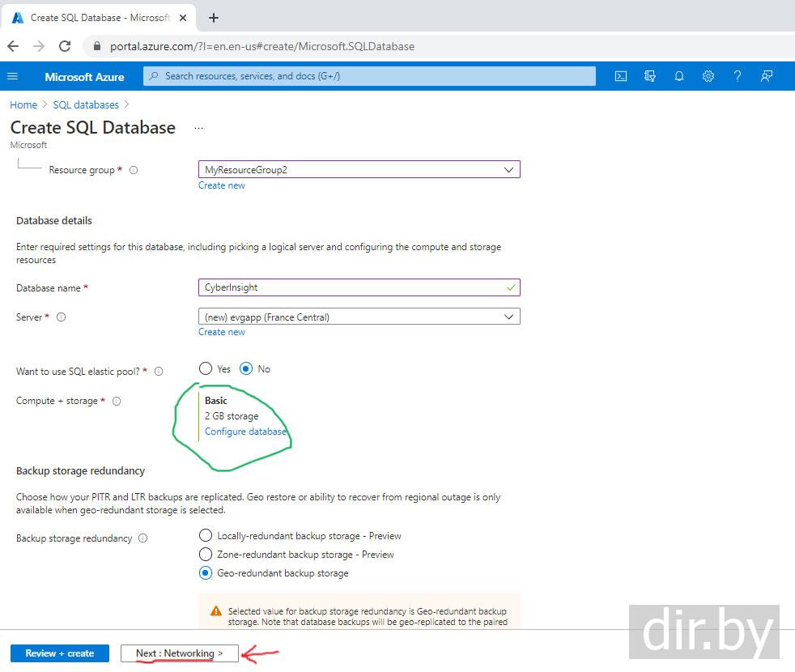Open the help question mark icon
Viewport: 795px width, 672px height.
pyautogui.click(x=738, y=76)
